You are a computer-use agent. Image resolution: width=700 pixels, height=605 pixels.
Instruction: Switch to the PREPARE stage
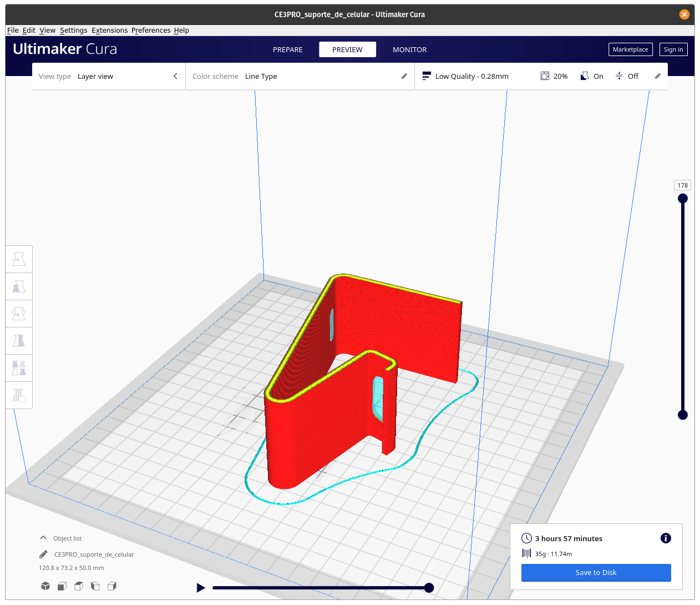(287, 49)
